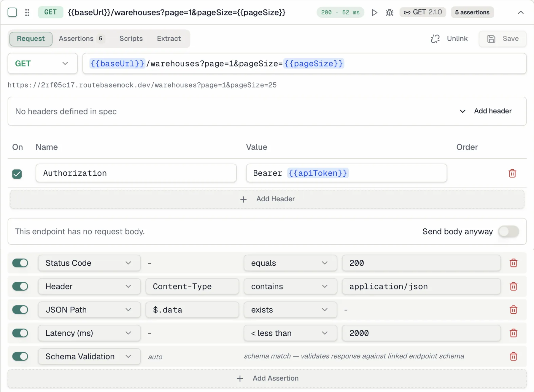Image resolution: width=534 pixels, height=392 pixels.
Task: Go to the Extract tab
Action: pyautogui.click(x=169, y=39)
